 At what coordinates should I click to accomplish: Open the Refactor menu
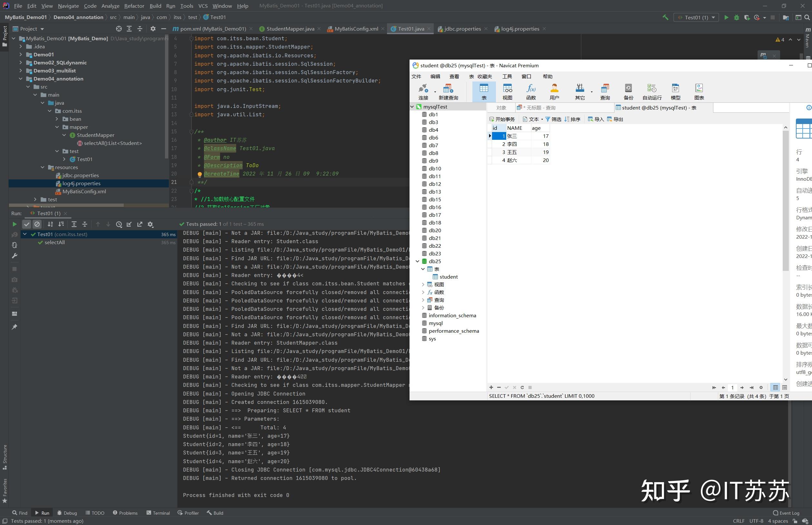(x=134, y=6)
